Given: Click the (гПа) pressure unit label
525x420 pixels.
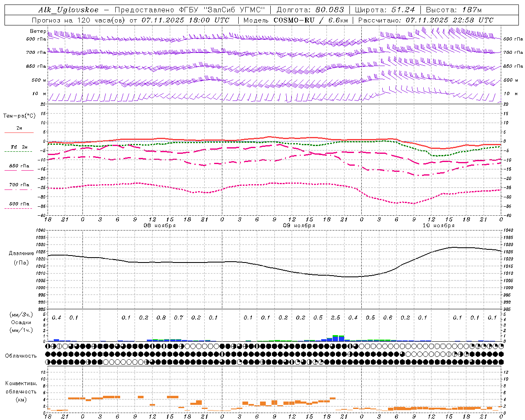Looking at the screenshot, I should 21,262.
